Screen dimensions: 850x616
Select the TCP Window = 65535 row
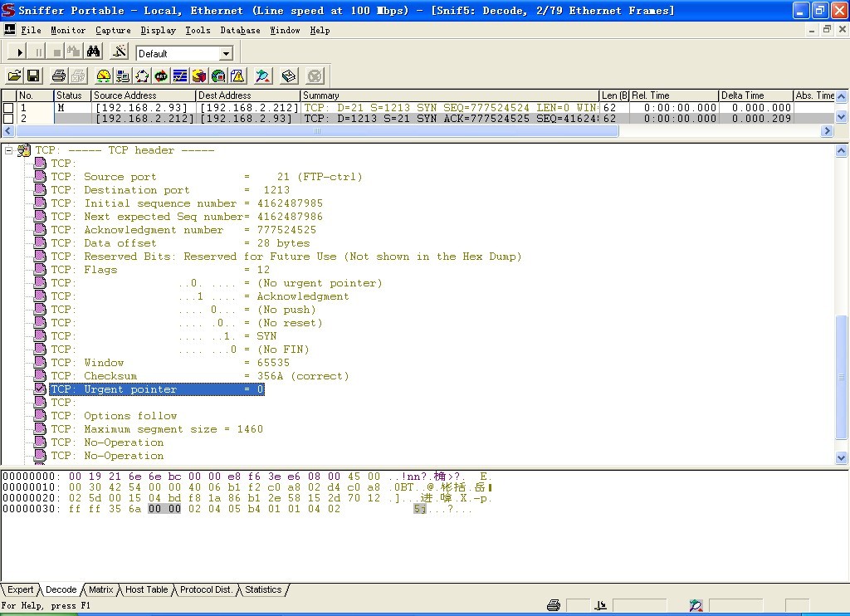170,362
